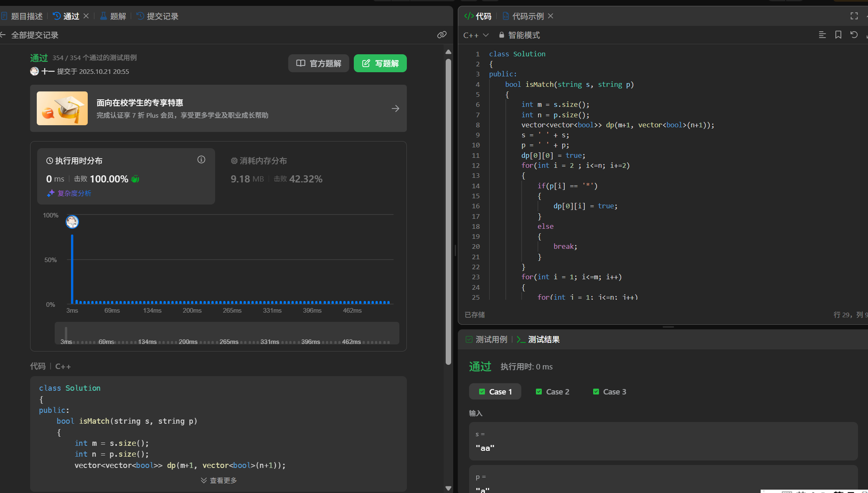Viewport: 868px width, 493px height.
Task: Close the 代码示例 tab
Action: coord(551,16)
